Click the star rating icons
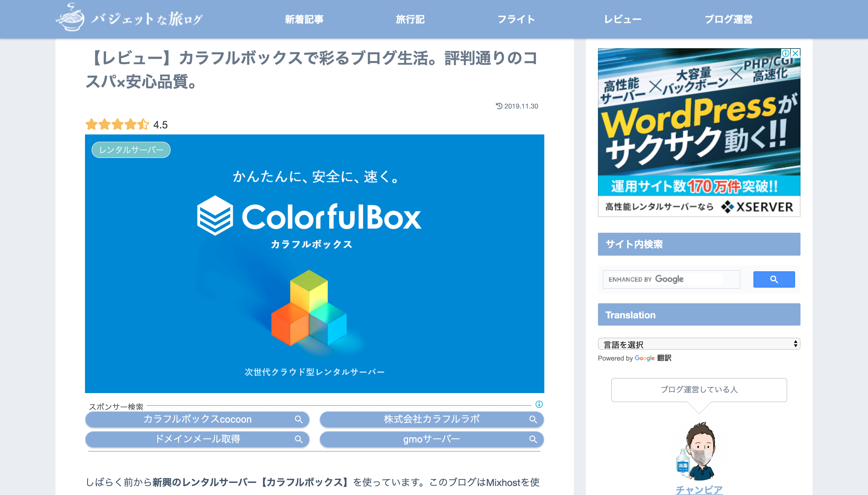The image size is (868, 495). 117,125
